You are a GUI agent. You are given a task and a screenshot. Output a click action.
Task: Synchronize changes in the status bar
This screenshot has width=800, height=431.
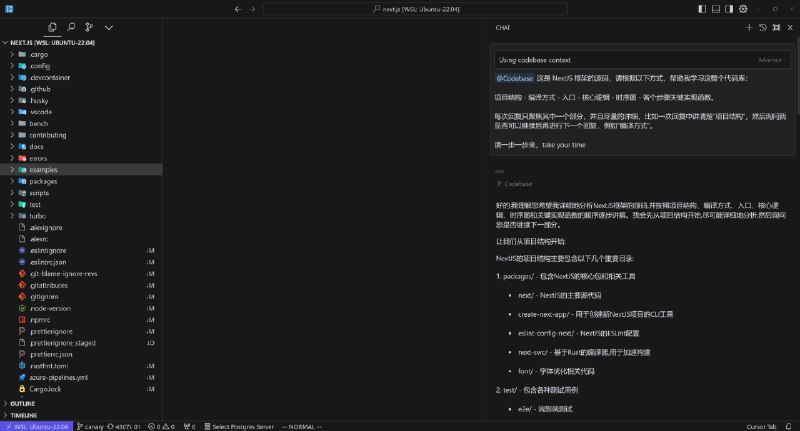(x=123, y=426)
